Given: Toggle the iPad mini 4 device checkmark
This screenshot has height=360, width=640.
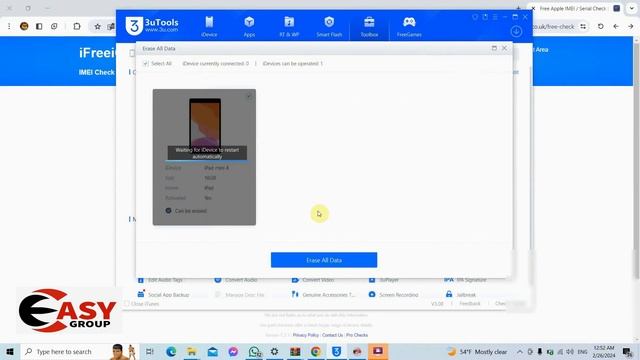Looking at the screenshot, I should pos(249,96).
